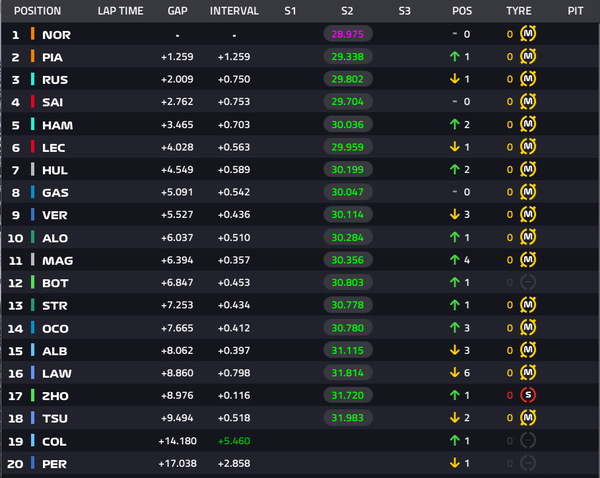Click the green up arrow for PIA

point(455,57)
